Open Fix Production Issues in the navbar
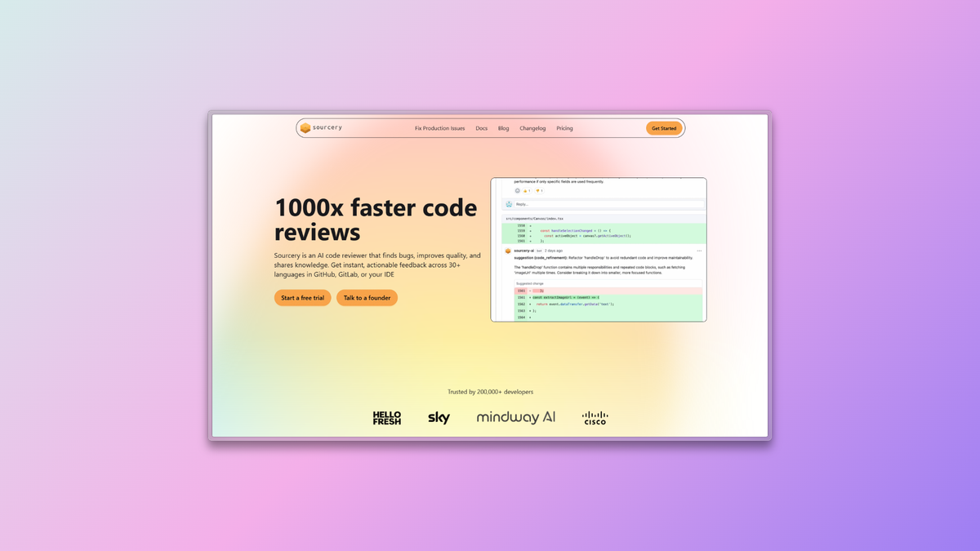This screenshot has height=551, width=980. click(x=439, y=128)
